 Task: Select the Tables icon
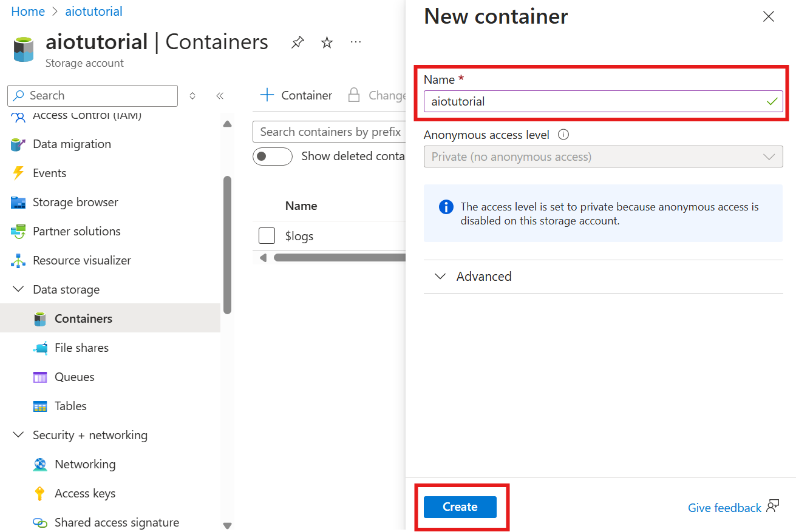(x=40, y=406)
